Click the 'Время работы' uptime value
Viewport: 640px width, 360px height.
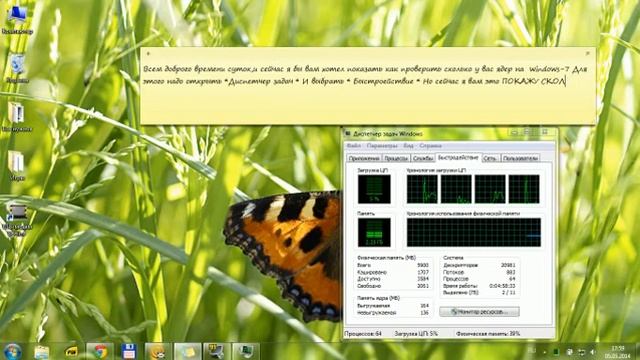pyautogui.click(x=503, y=286)
